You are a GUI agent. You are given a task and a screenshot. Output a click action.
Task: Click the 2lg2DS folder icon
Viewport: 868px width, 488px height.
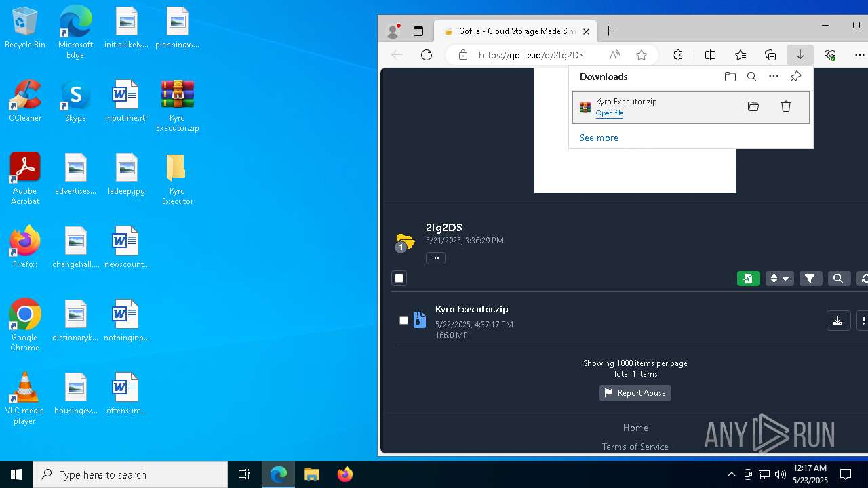[405, 241]
